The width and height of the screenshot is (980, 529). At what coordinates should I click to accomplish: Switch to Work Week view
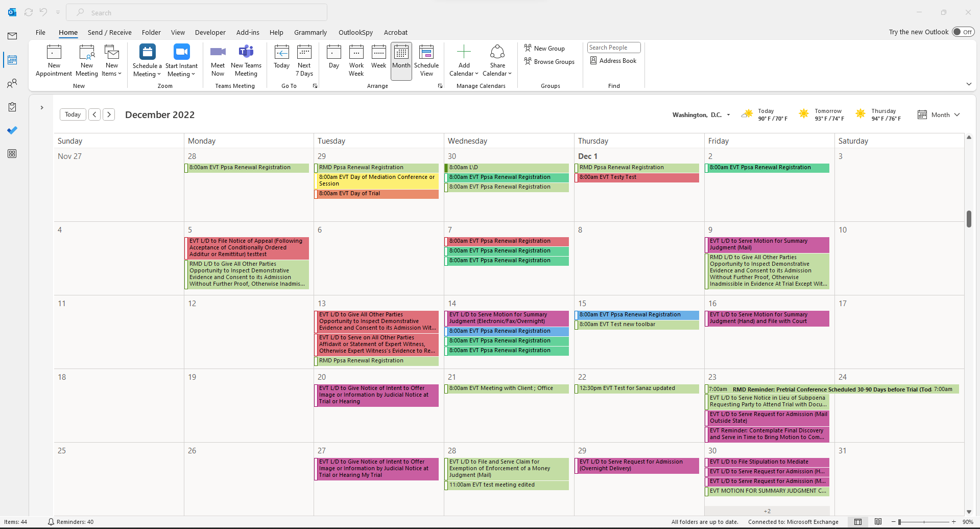(x=356, y=61)
